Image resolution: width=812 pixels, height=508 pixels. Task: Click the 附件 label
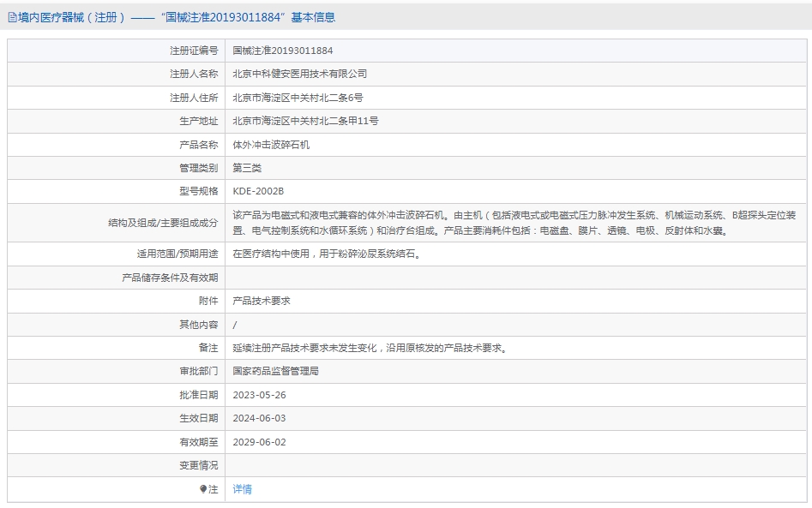[x=208, y=301]
